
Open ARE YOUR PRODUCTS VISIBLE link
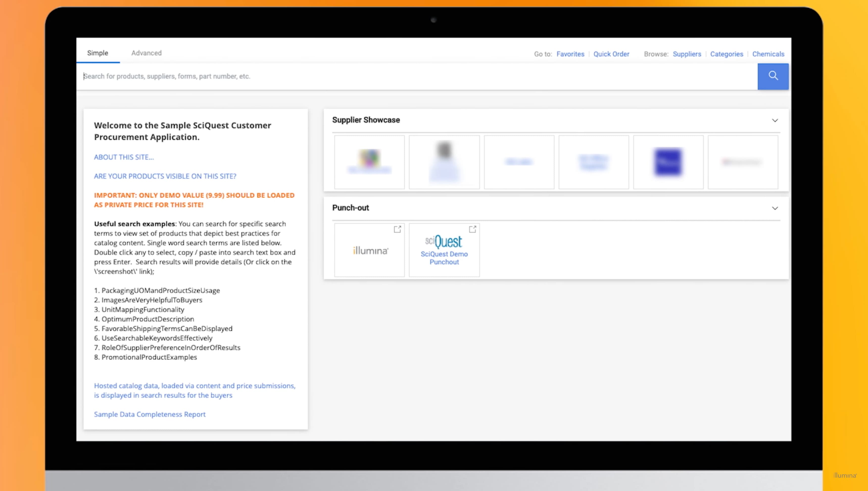click(165, 176)
